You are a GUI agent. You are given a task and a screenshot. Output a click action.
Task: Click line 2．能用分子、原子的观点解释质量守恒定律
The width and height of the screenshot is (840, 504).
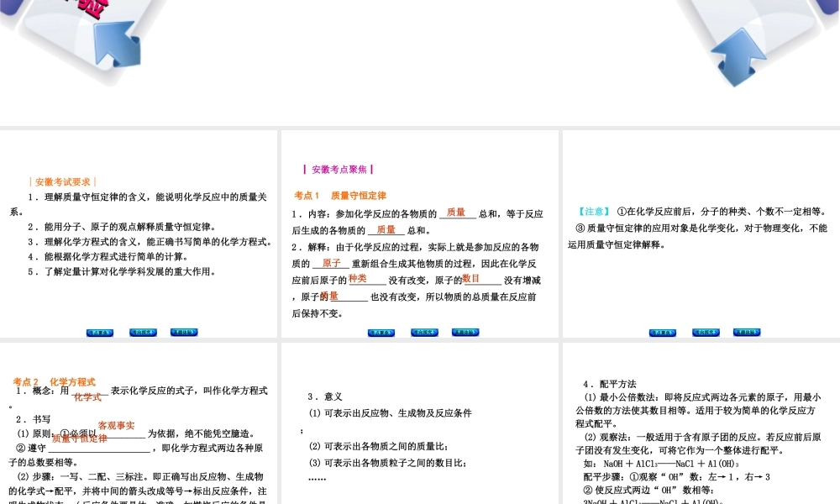[122, 227]
